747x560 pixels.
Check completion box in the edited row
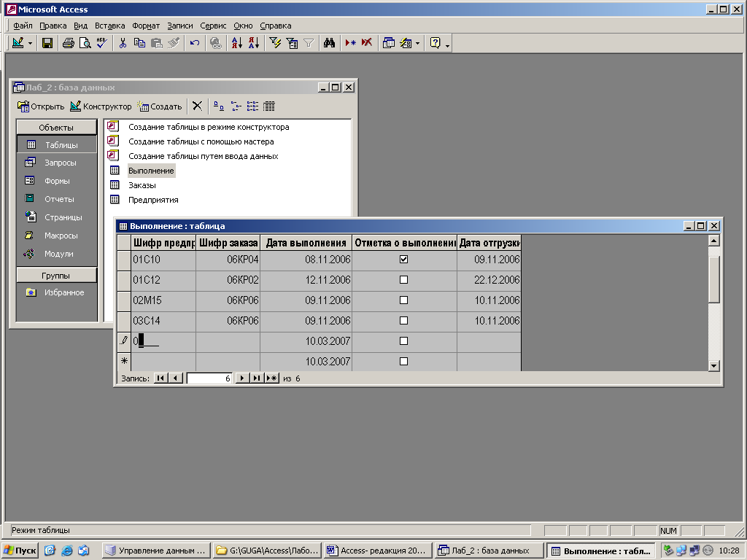coord(403,341)
